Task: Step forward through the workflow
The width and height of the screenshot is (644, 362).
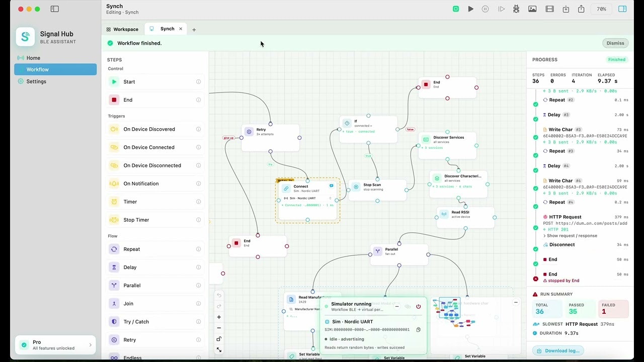Action: point(501,9)
